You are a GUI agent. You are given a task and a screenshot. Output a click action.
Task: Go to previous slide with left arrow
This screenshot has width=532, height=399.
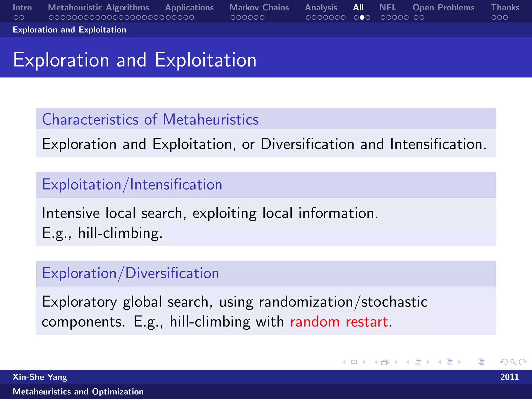click(x=344, y=362)
